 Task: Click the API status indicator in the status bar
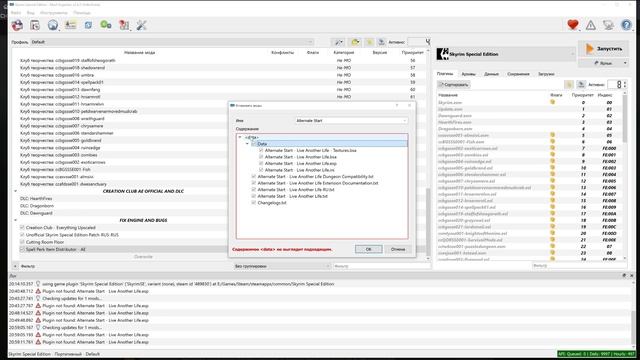(x=596, y=354)
